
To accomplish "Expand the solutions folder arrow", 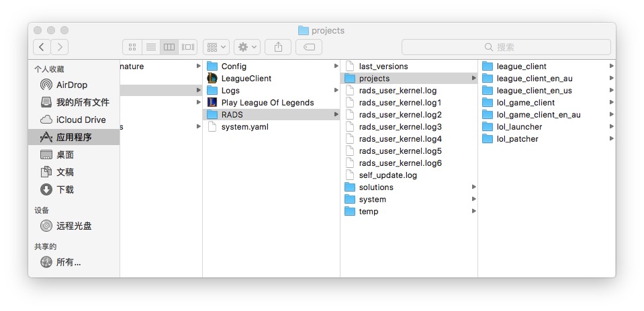I will pos(473,187).
